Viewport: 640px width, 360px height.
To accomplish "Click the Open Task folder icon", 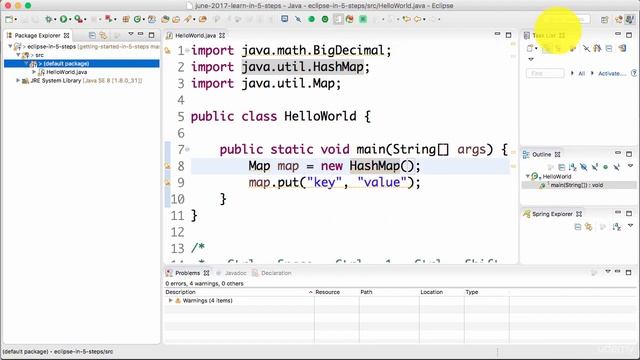I will [176, 19].
